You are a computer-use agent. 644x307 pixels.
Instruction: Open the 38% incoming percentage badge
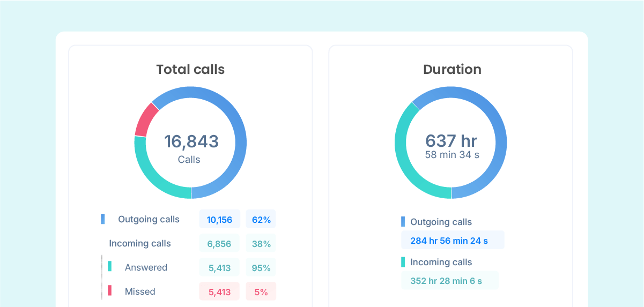coord(261,244)
